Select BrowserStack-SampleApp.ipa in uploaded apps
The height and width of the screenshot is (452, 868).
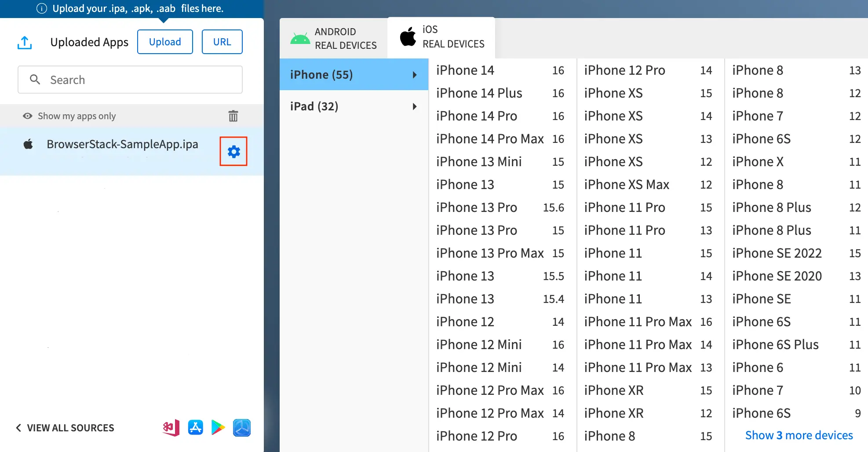coord(122,144)
